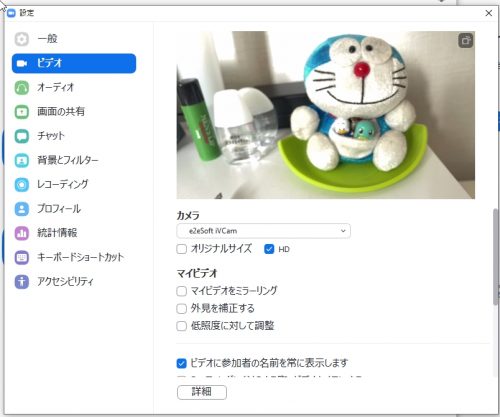Open キーボードショートカット settings

74,257
